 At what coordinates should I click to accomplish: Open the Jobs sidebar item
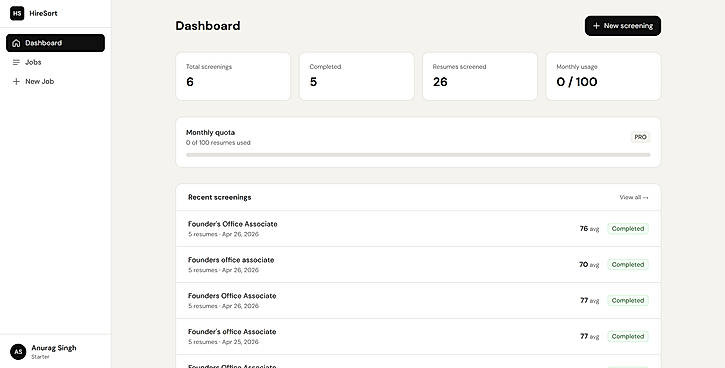pos(55,62)
